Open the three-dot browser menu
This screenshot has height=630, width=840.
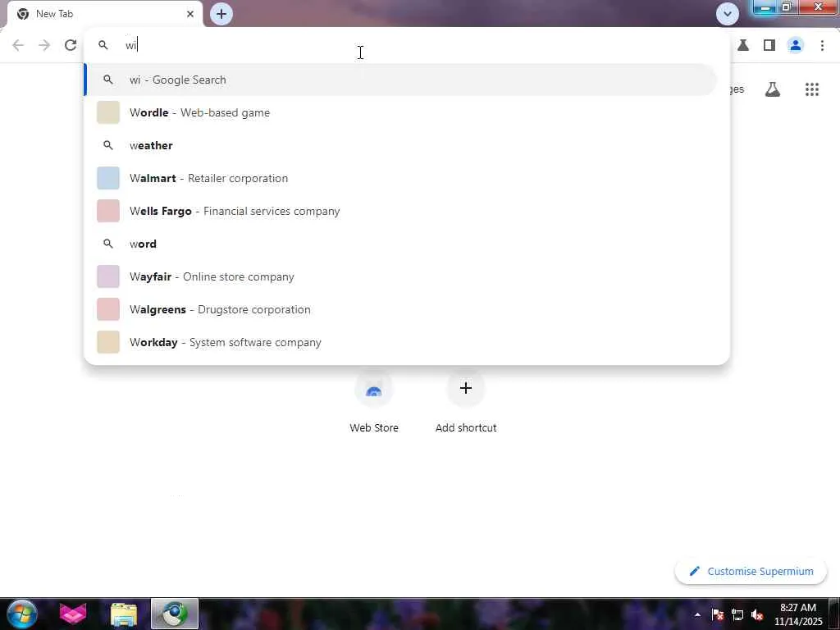coord(822,45)
